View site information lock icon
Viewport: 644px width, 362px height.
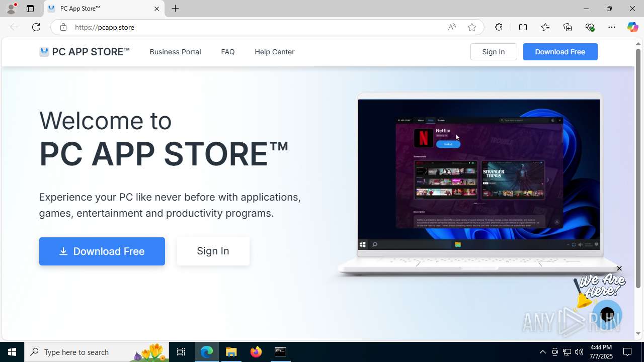point(63,27)
